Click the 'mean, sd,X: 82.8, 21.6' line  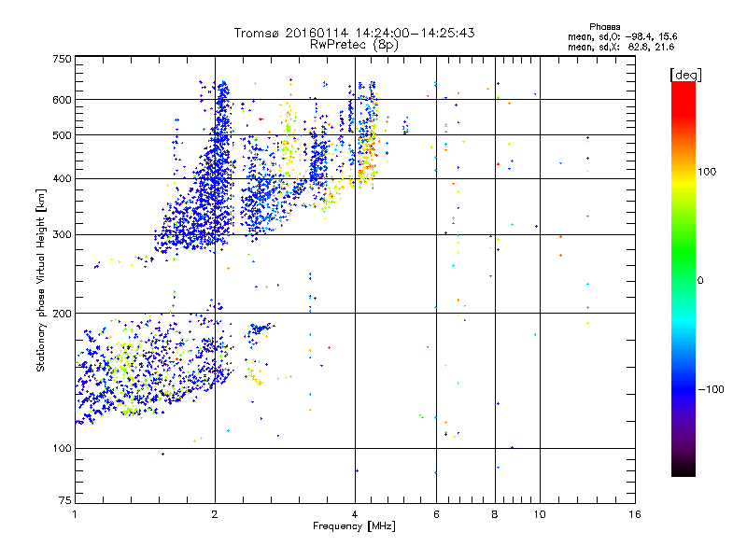tap(621, 47)
